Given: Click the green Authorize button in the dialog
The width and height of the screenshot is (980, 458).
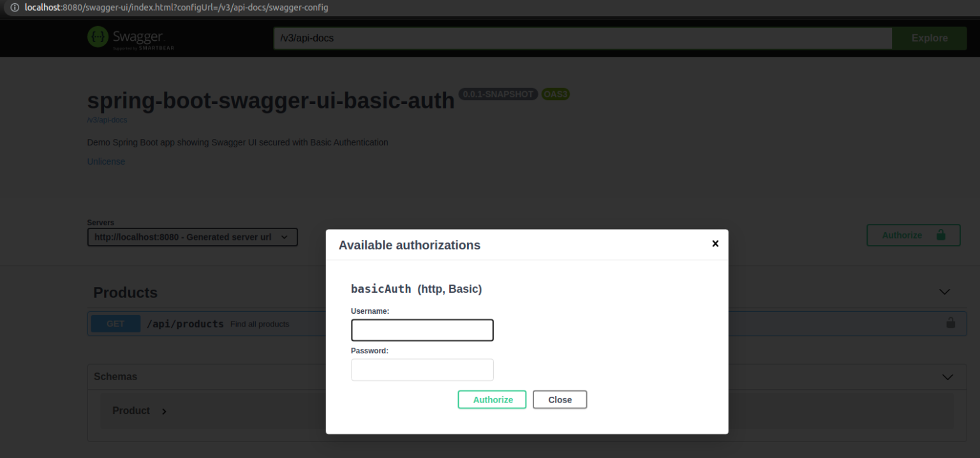Looking at the screenshot, I should point(492,399).
